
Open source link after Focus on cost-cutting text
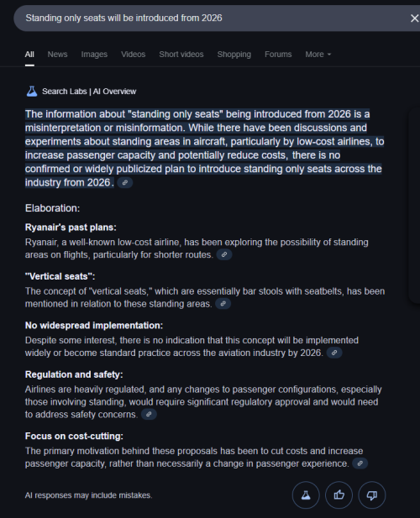[x=360, y=463]
